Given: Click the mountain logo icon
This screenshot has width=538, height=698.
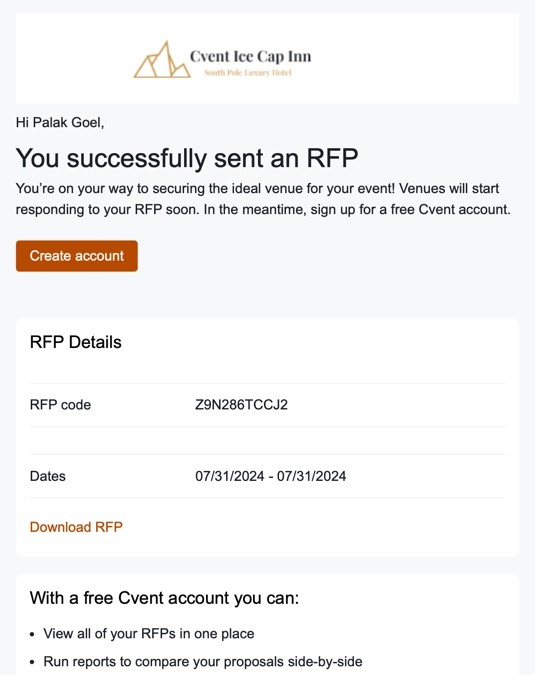Looking at the screenshot, I should (162, 60).
